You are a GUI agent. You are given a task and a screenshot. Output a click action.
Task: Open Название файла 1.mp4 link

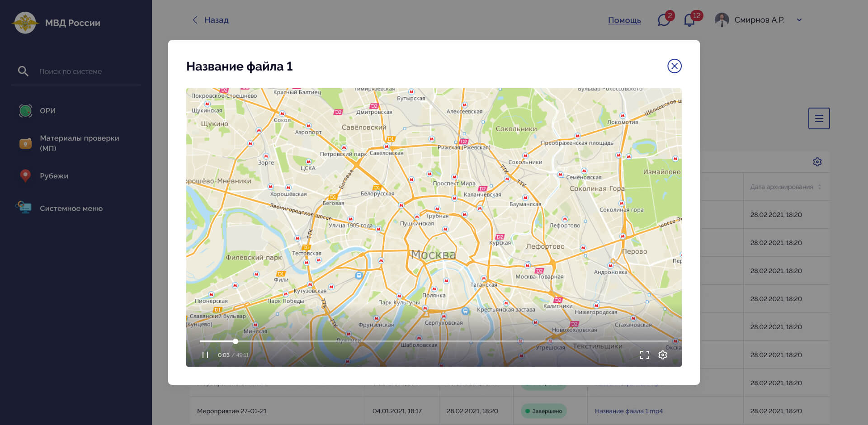[628, 411]
